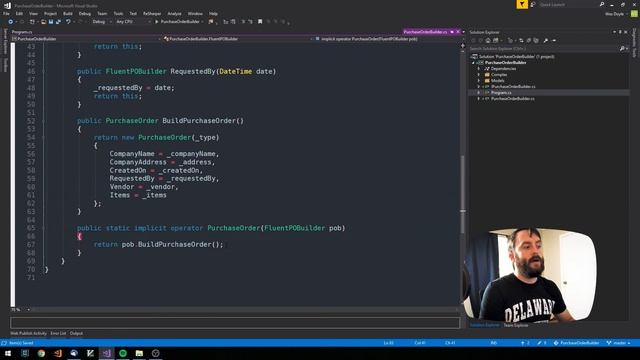640x360 pixels.
Task: Click the Save icon in toolbar
Action: tap(51, 22)
